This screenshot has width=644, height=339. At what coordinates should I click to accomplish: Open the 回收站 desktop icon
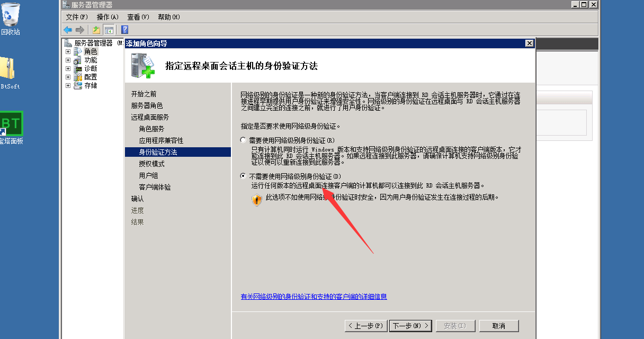11,19
